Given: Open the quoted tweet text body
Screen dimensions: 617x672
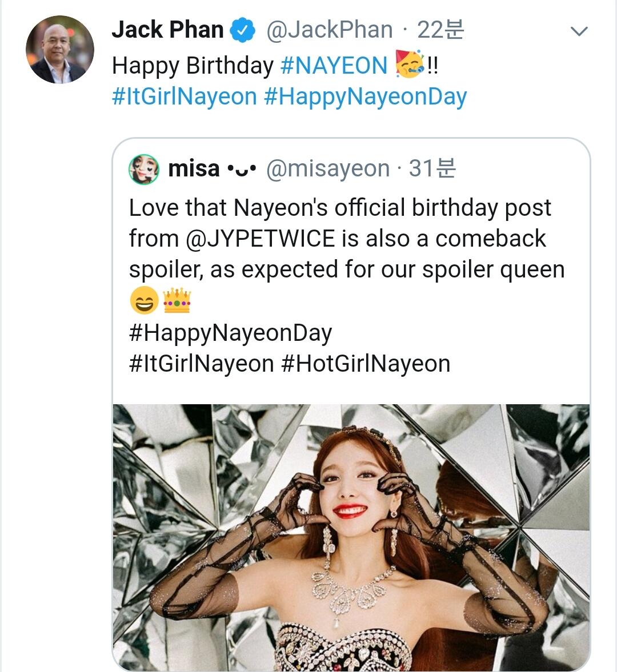Looking at the screenshot, I should [346, 285].
